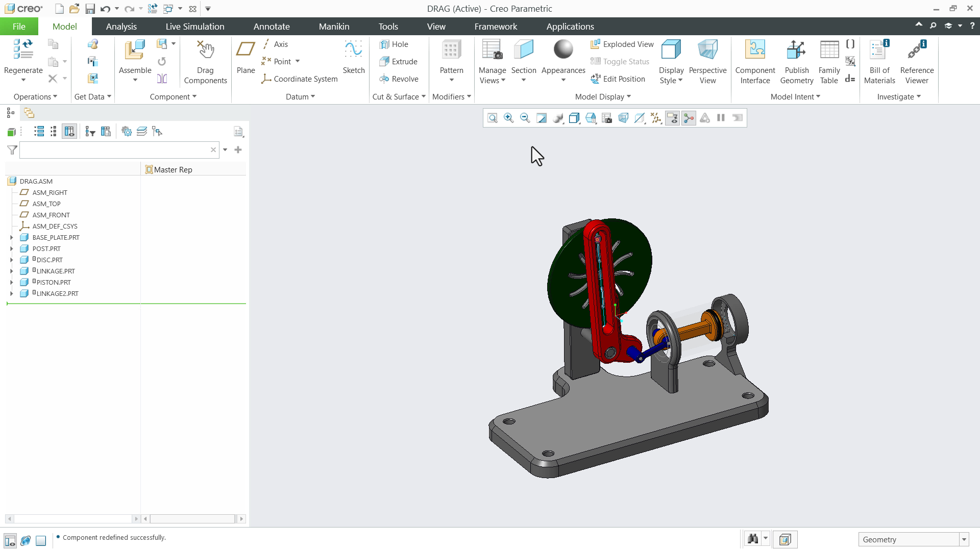Screen dimensions: 980x551
Task: Open the Datum group dropdown
Action: pyautogui.click(x=300, y=97)
